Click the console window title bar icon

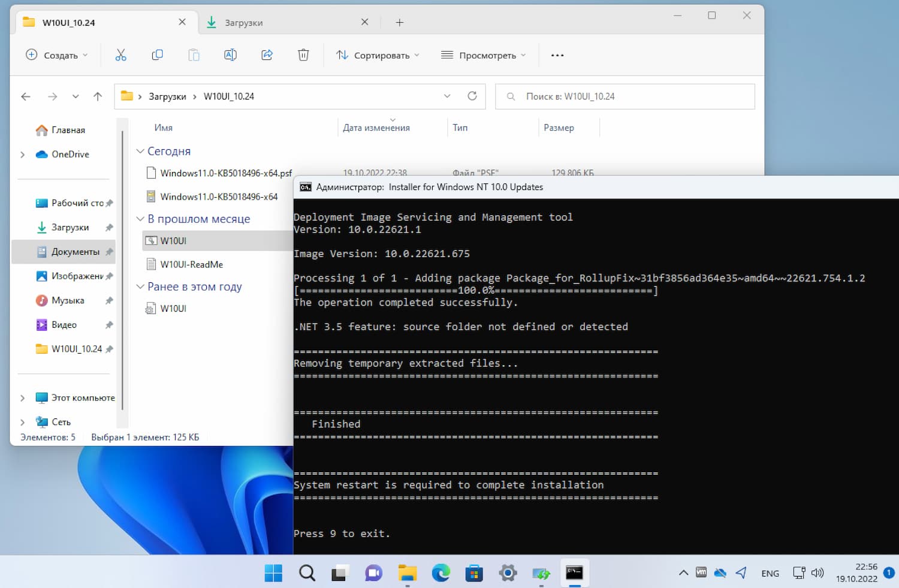tap(306, 187)
